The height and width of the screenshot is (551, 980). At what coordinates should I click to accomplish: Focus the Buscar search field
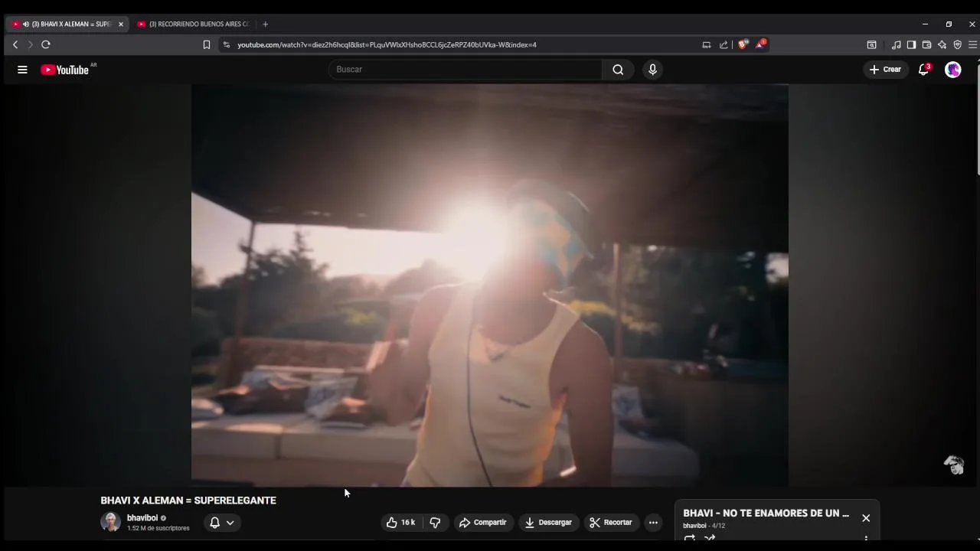(465, 70)
